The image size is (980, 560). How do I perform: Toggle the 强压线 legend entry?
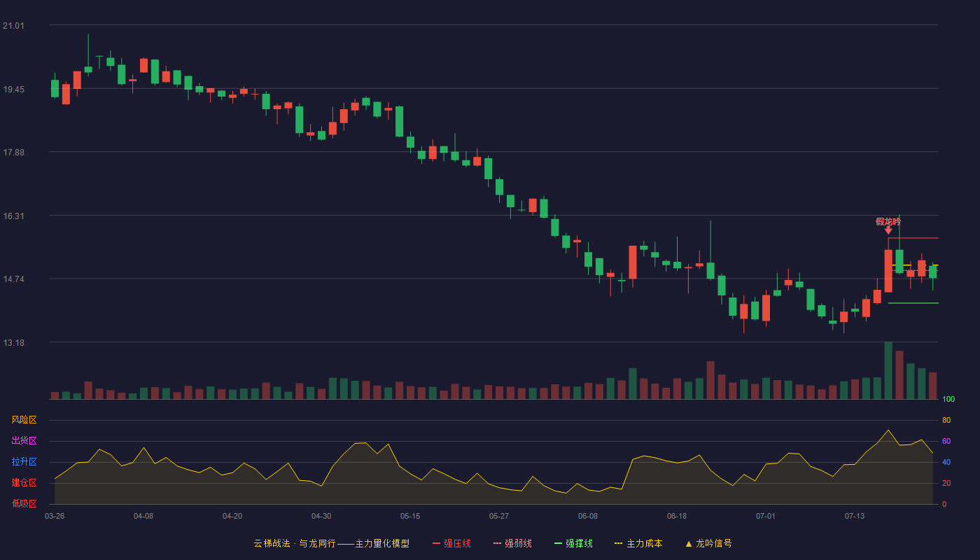[451, 543]
